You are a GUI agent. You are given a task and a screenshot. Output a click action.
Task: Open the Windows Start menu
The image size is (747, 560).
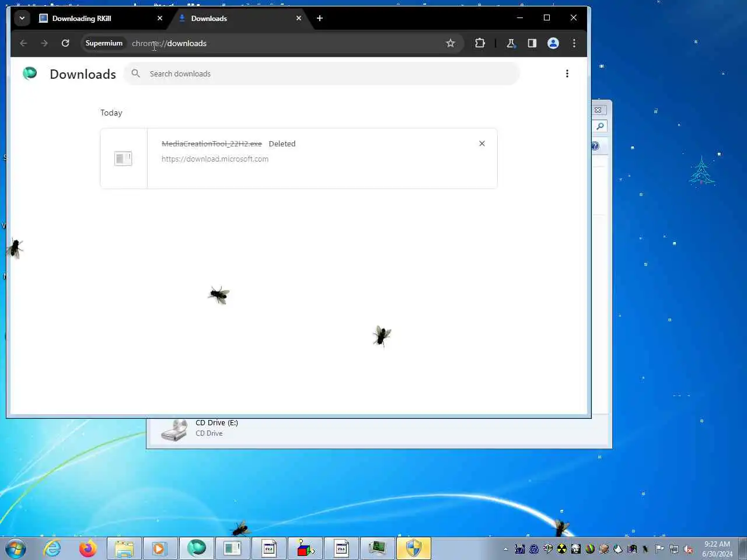[x=16, y=548]
